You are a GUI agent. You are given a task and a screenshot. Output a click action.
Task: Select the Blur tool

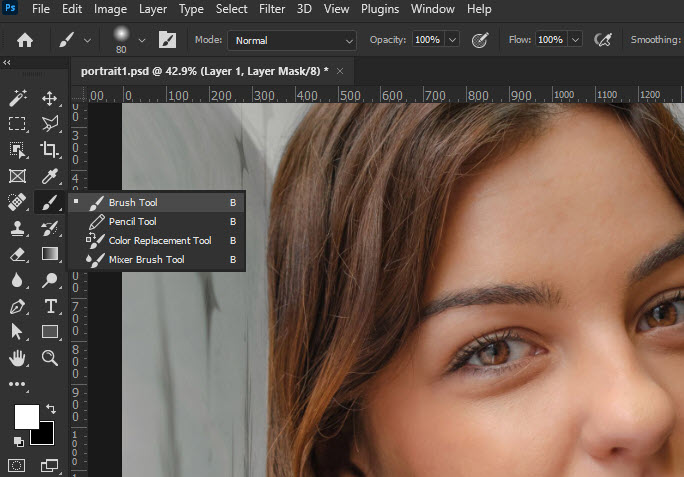(17, 280)
